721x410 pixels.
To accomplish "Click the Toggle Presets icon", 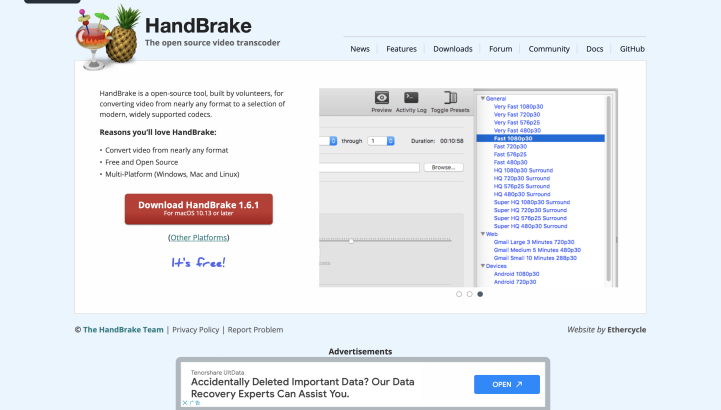I will (x=450, y=98).
